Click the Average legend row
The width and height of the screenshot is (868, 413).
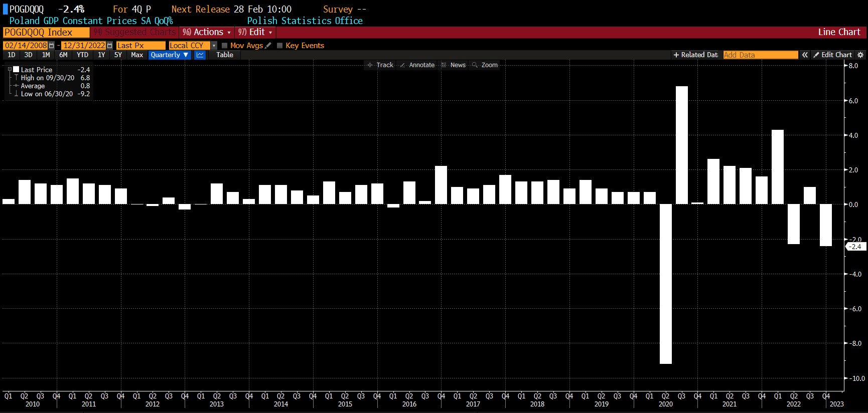click(52, 86)
